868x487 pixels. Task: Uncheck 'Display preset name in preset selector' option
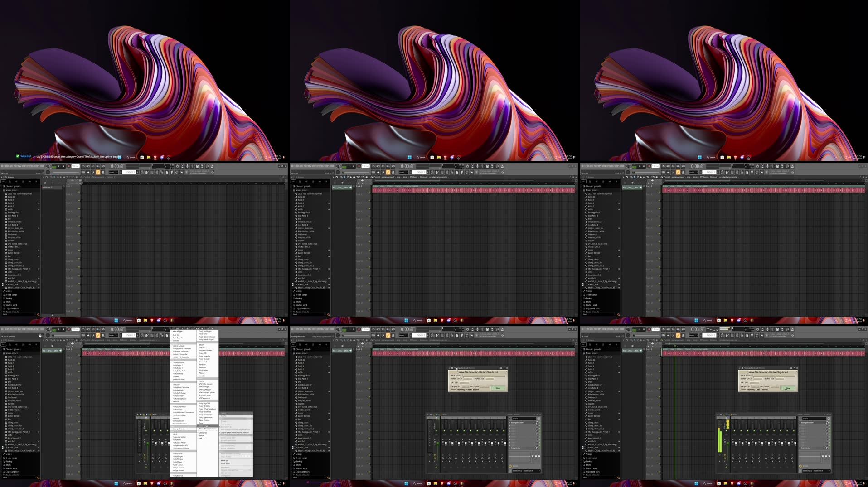(235, 433)
